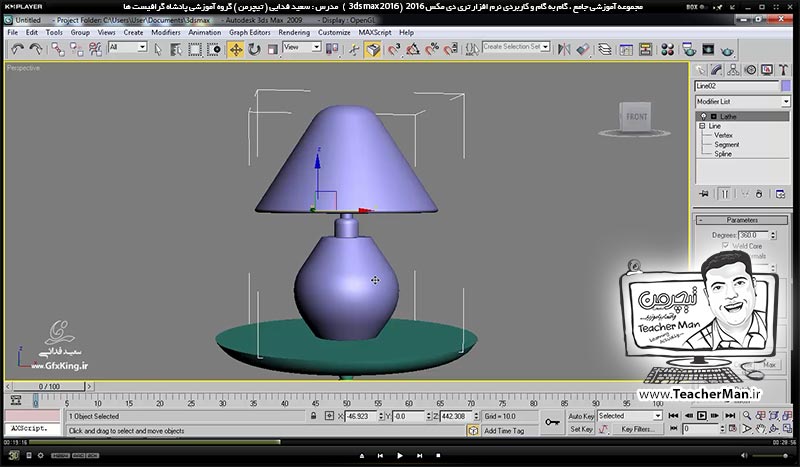
Task: Click the Pin Stack icon
Action: tap(704, 194)
